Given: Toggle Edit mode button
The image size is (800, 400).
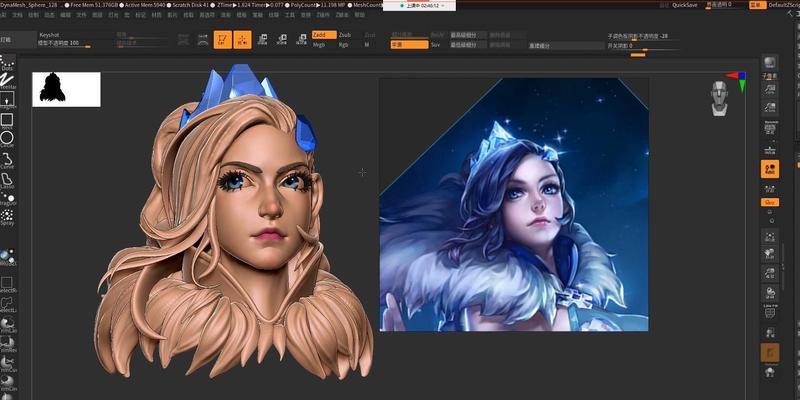Looking at the screenshot, I should 222,39.
